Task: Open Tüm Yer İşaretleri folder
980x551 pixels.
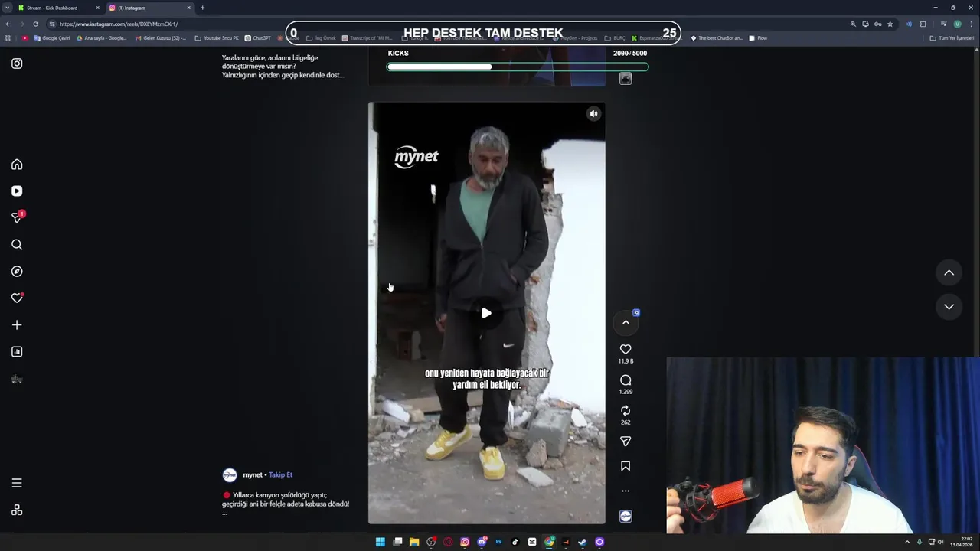Action: click(952, 38)
